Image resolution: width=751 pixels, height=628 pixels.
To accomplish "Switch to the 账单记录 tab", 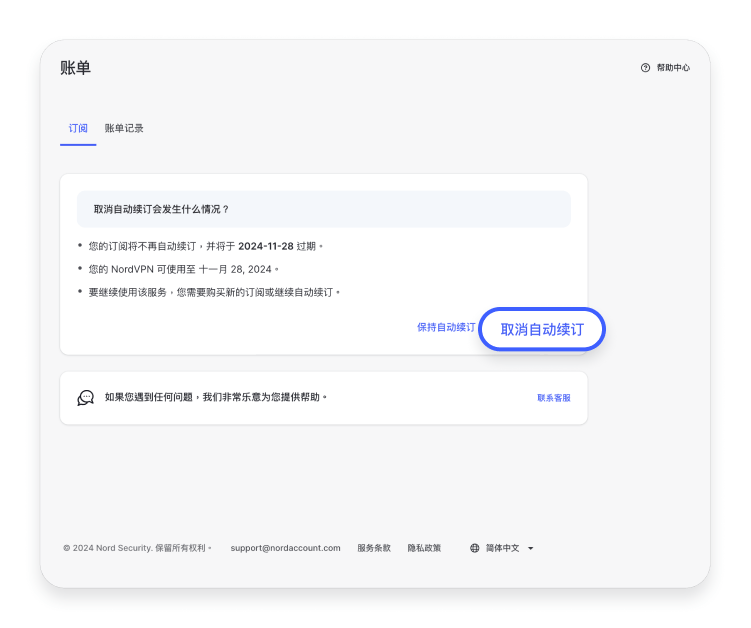I will tap(124, 128).
